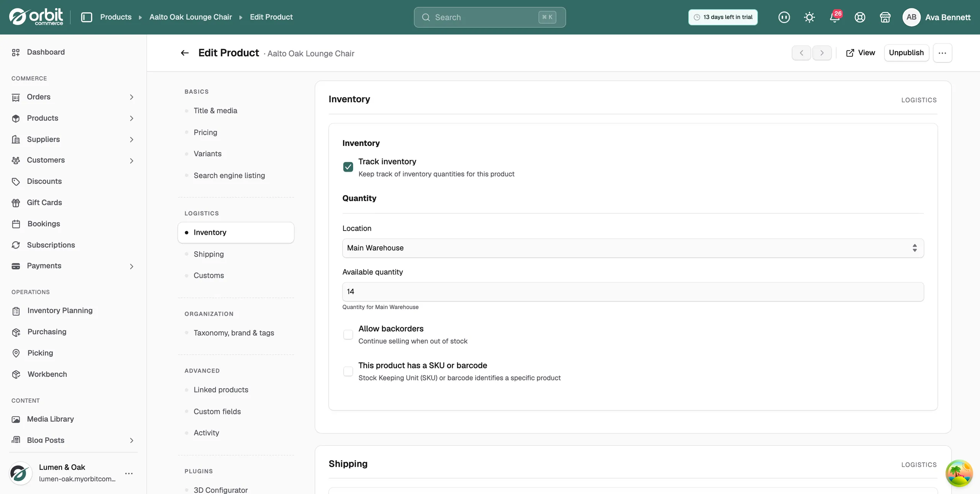
Task: Click the Lumen & Oak store name
Action: (x=62, y=467)
